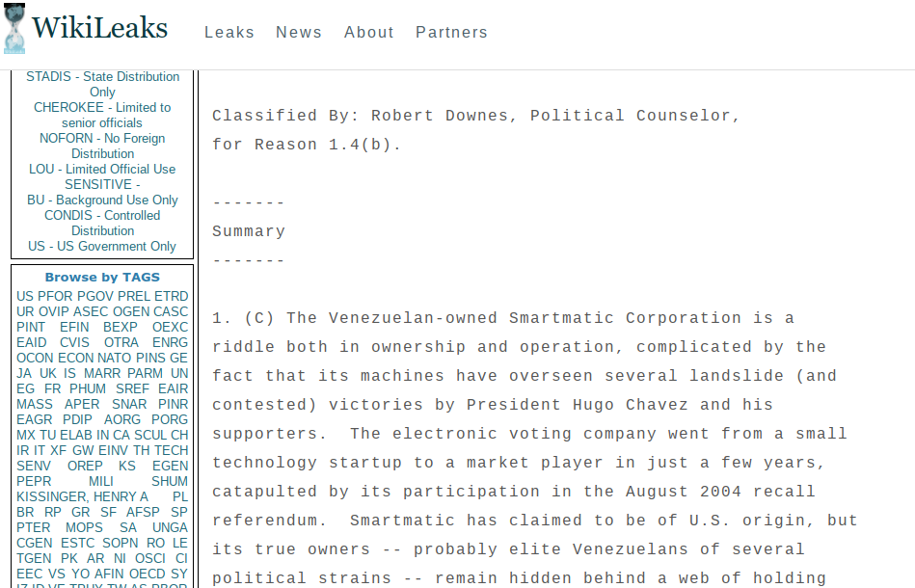
Task: Select CONDIS - Controlled Distribution
Action: [102, 223]
